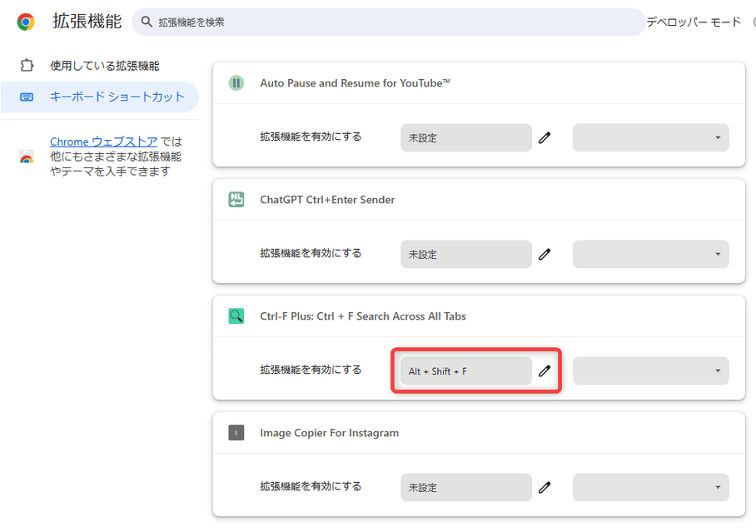The height and width of the screenshot is (532, 756).
Task: Click the Ctrl-F Plus extension icon
Action: [236, 316]
